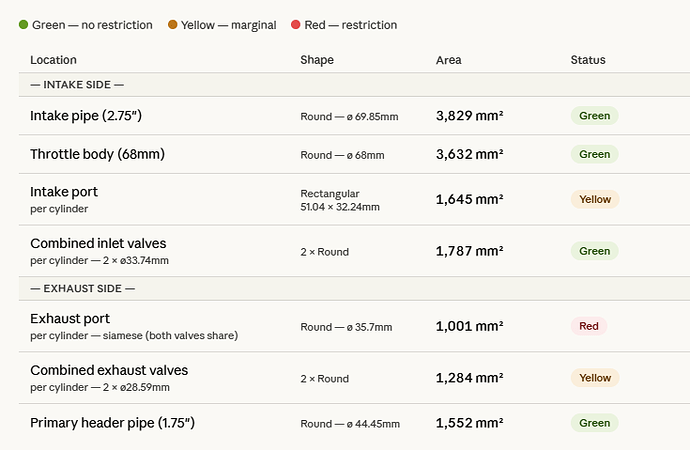The image size is (690, 450).
Task: Select the Intake pipe (2.75") row label
Action: [86, 116]
